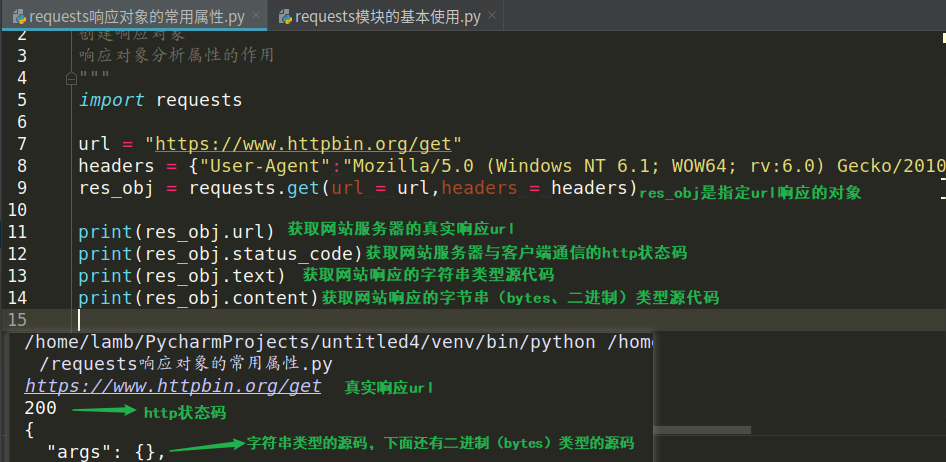Screen dimensions: 946x462
Task: Collapse docstring fold marker at line 4
Action: click(x=71, y=78)
